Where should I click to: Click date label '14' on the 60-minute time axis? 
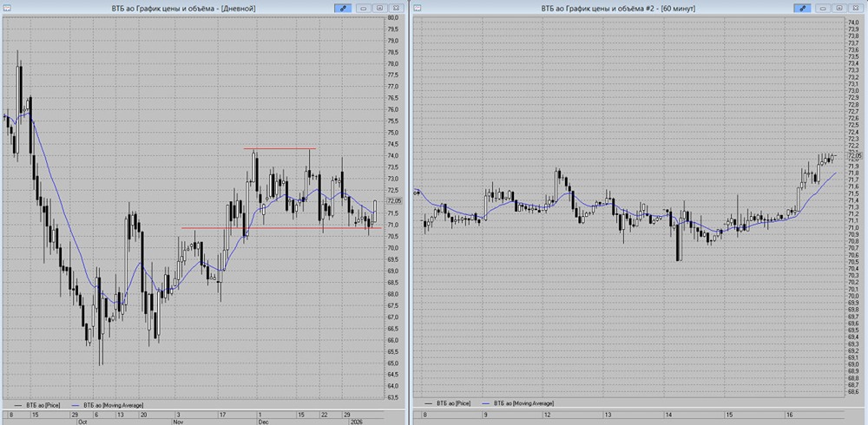pos(668,415)
